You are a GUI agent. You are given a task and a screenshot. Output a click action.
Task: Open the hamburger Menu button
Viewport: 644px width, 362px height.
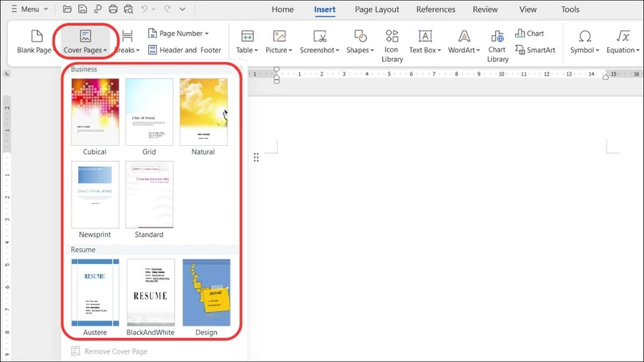coord(29,9)
